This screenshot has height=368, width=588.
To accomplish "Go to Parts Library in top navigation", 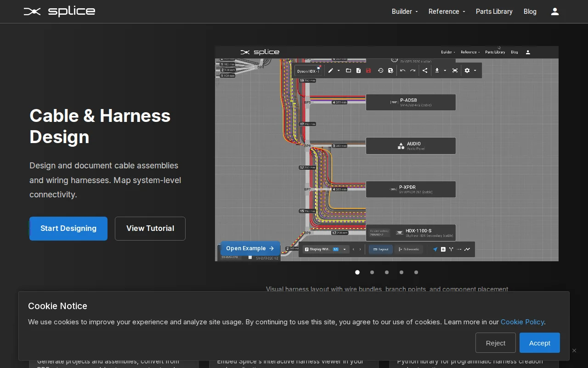I will coord(494,11).
